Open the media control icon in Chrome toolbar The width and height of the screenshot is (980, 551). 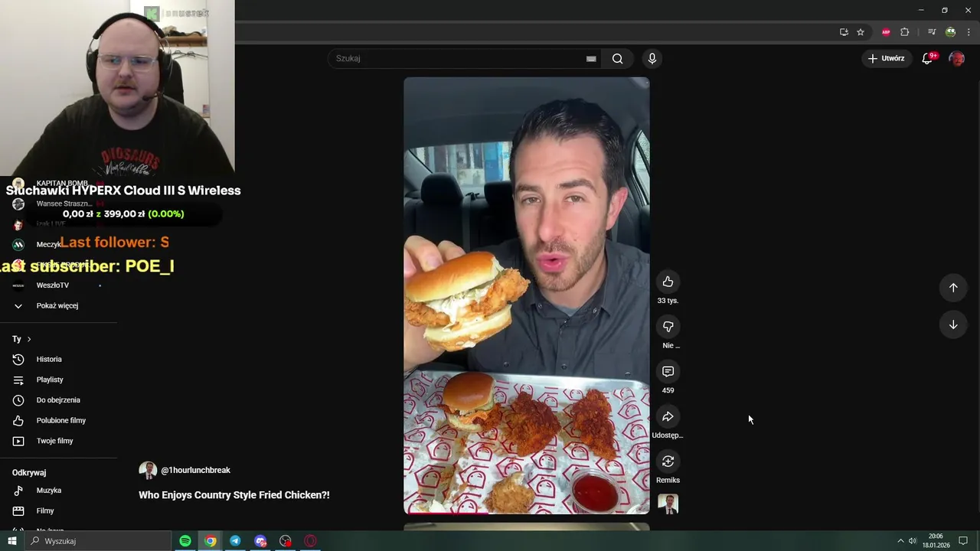coord(932,32)
